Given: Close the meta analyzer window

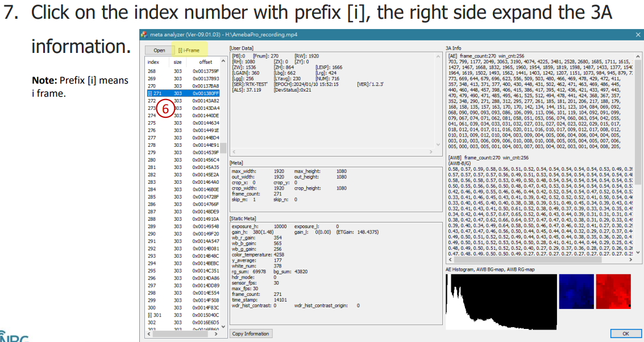Looking at the screenshot, I should (x=638, y=35).
